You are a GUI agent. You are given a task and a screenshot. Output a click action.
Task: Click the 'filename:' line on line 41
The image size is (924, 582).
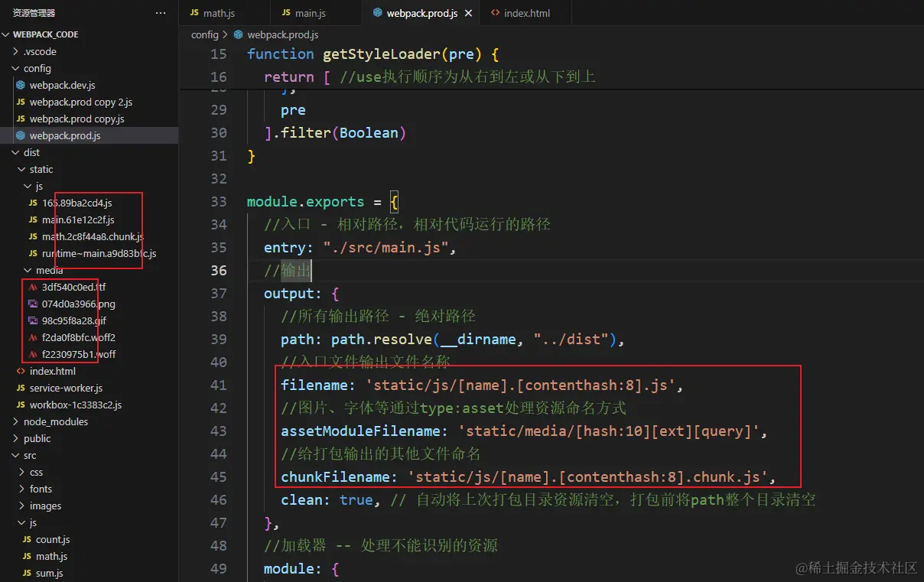click(482, 385)
